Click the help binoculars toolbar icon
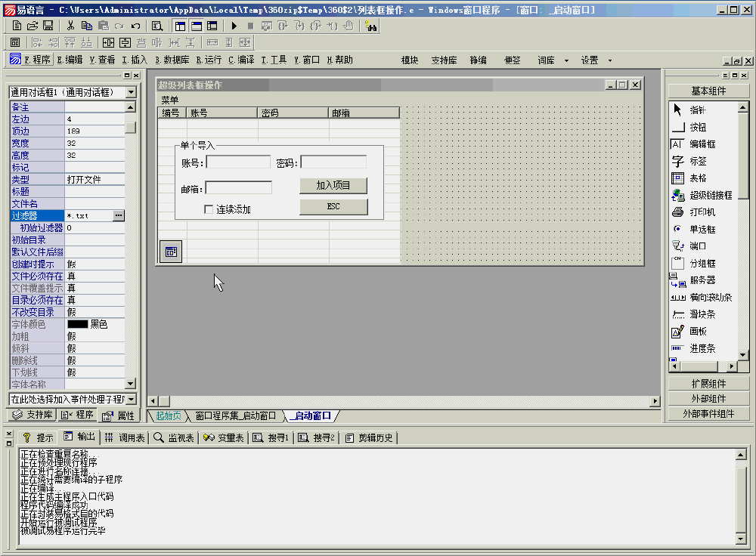The width and height of the screenshot is (756, 556). [370, 26]
